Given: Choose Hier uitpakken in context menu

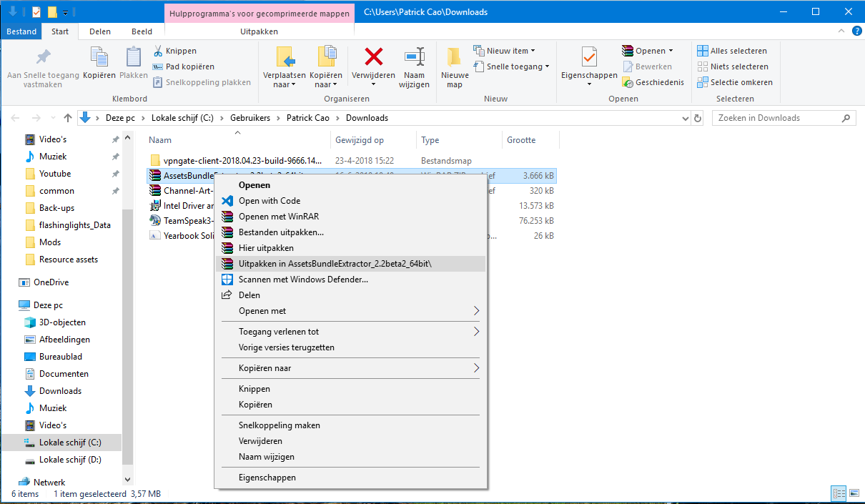Looking at the screenshot, I should pyautogui.click(x=350, y=248).
